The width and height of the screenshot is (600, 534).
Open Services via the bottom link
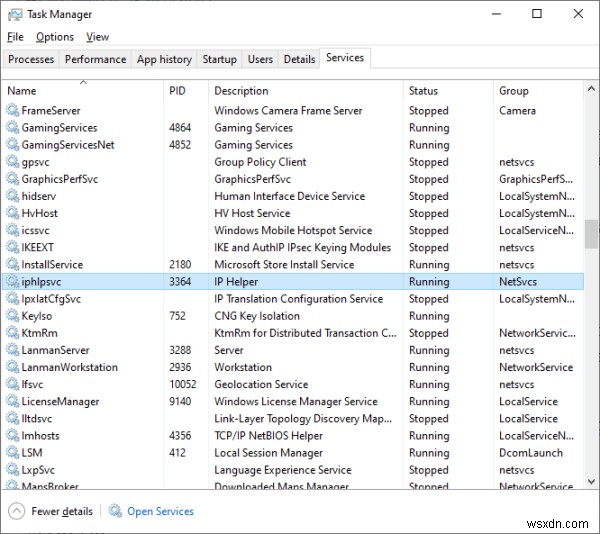click(160, 511)
